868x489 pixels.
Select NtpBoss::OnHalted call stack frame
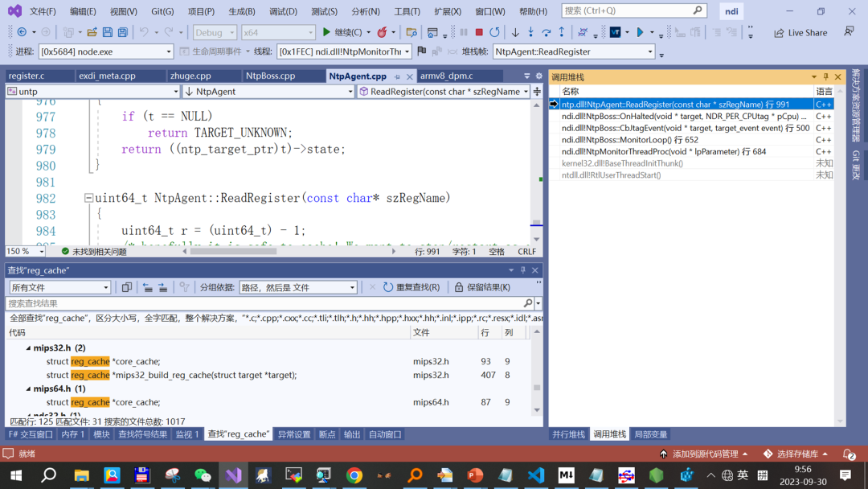[684, 117]
